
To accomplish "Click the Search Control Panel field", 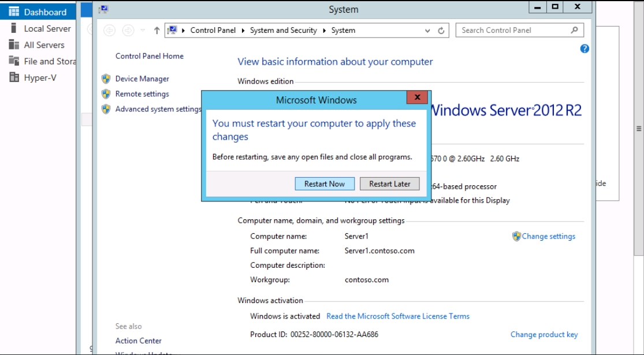I will 520,31.
